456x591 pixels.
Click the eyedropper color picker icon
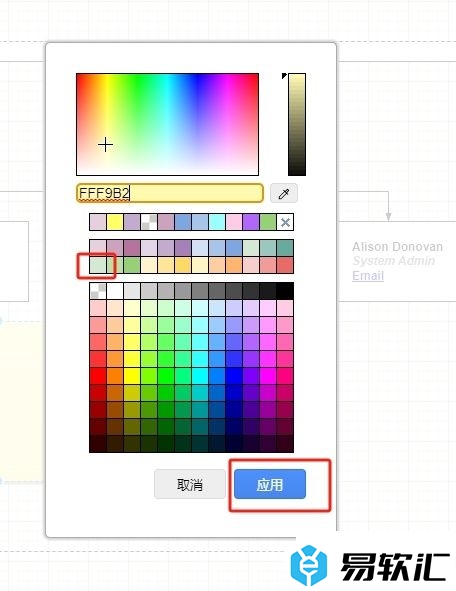[x=284, y=193]
